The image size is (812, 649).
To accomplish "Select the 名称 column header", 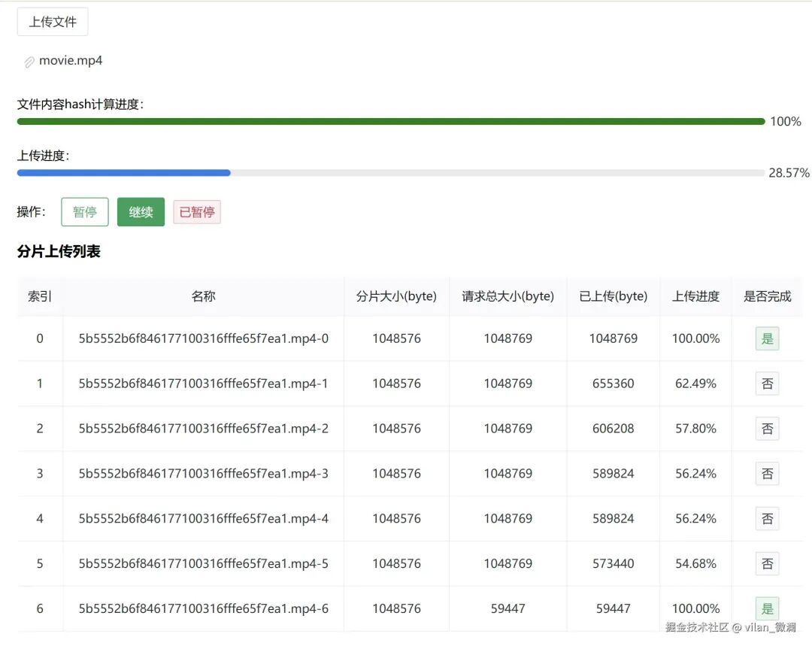I will pyautogui.click(x=204, y=296).
